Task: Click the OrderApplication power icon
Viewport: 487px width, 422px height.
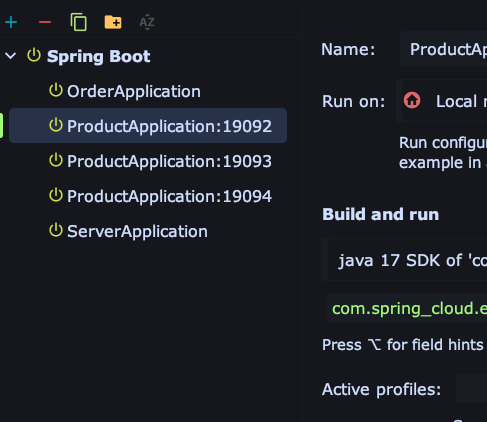Action: [x=56, y=90]
